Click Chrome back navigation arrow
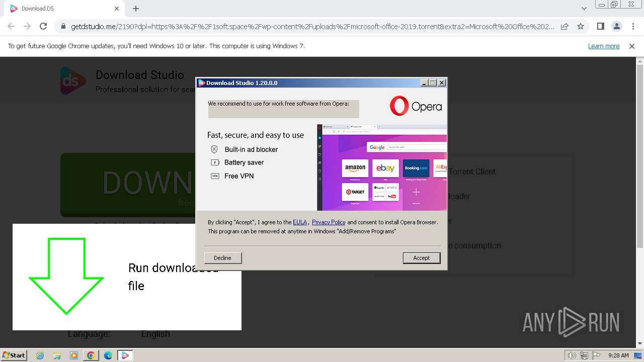This screenshot has height=362, width=644. (11, 26)
